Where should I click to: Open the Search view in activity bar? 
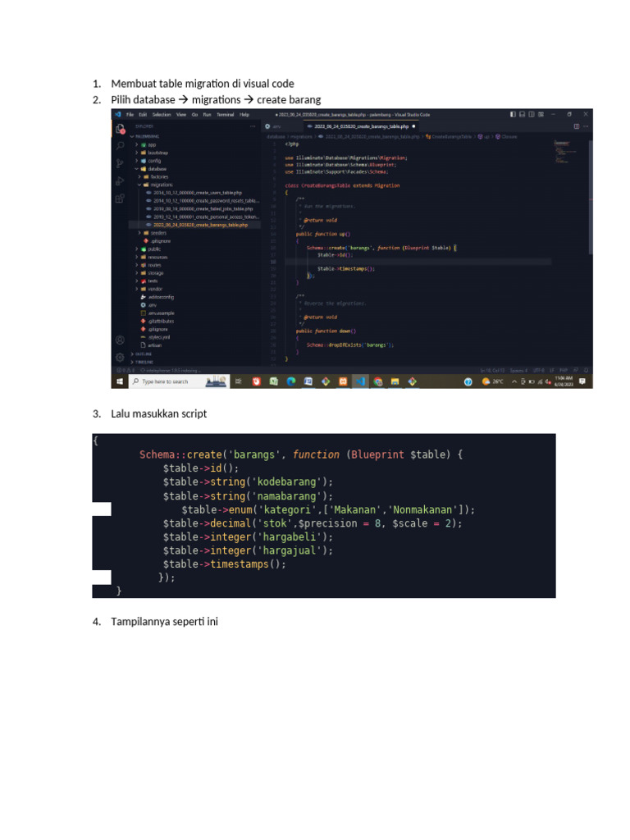coord(120,145)
